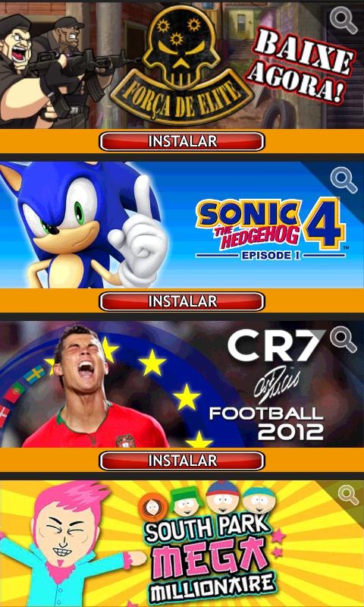Click magnifier on South Park Mega Millionaire
Viewport: 364px width, 607px height.
(x=348, y=495)
